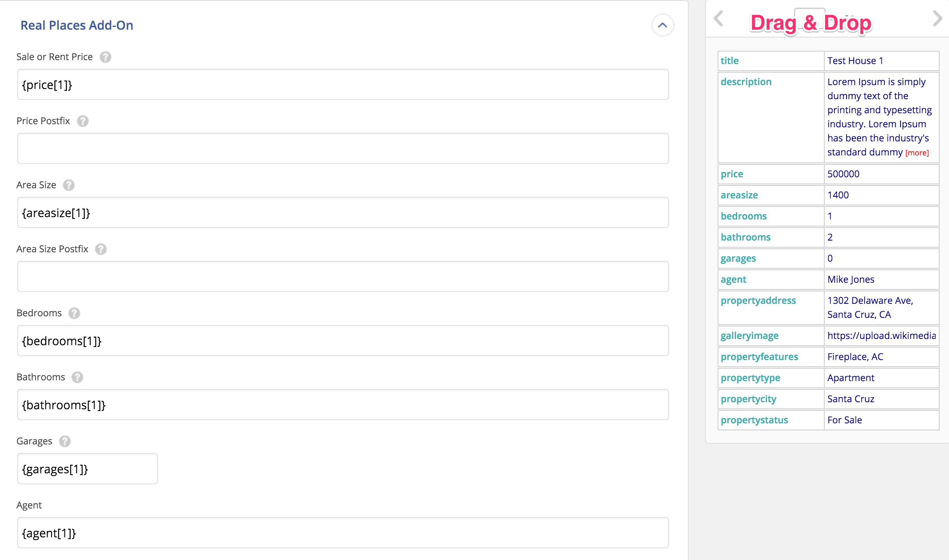Select the propertycity field name
Viewport: 949px width, 560px height.
pyautogui.click(x=748, y=399)
